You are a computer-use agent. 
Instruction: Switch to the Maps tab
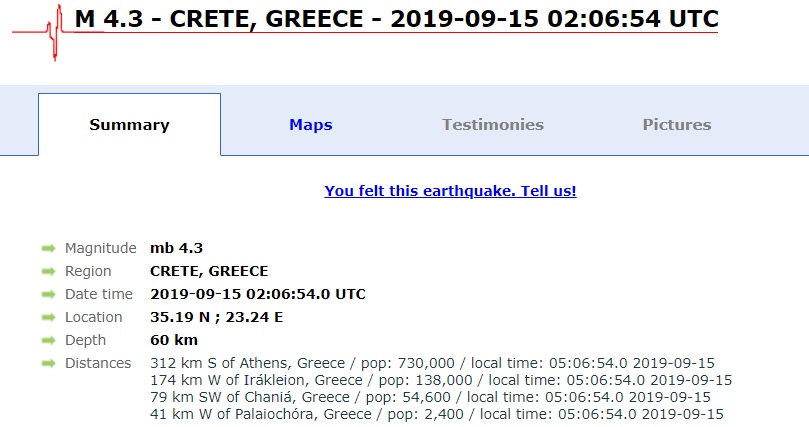[x=311, y=125]
